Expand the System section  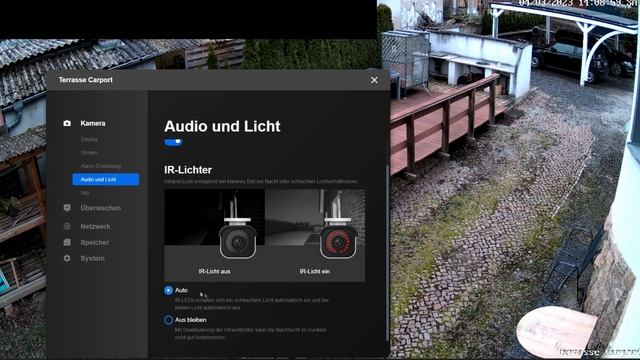pos(92,258)
